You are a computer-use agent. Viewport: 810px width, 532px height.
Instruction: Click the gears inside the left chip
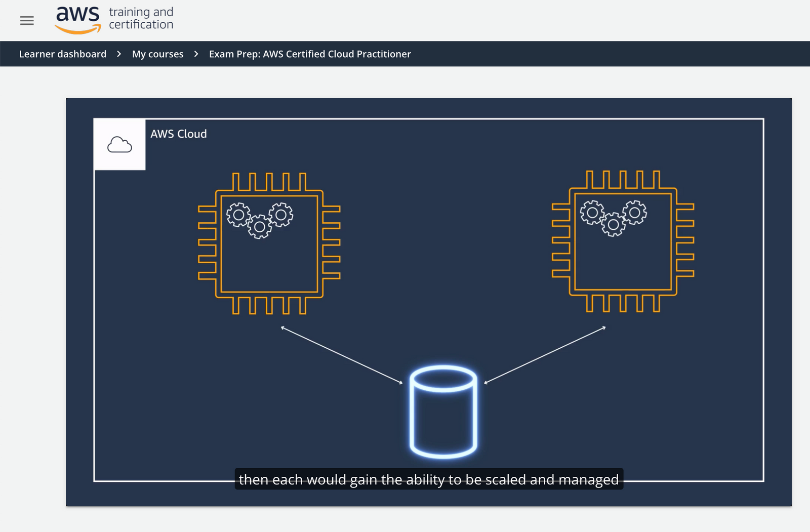[260, 220]
